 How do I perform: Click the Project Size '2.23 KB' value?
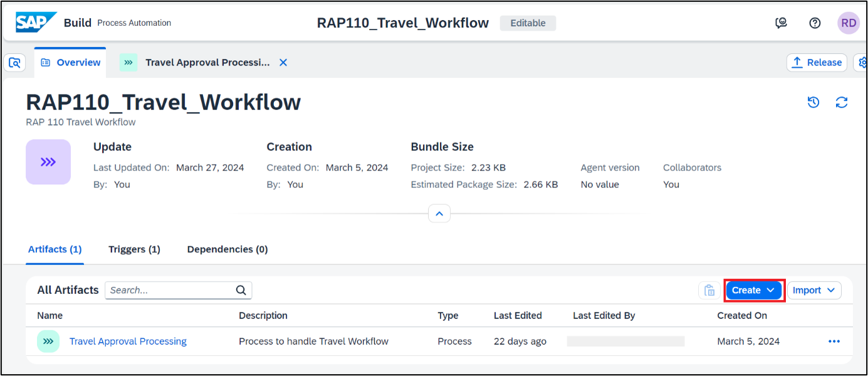click(x=488, y=168)
